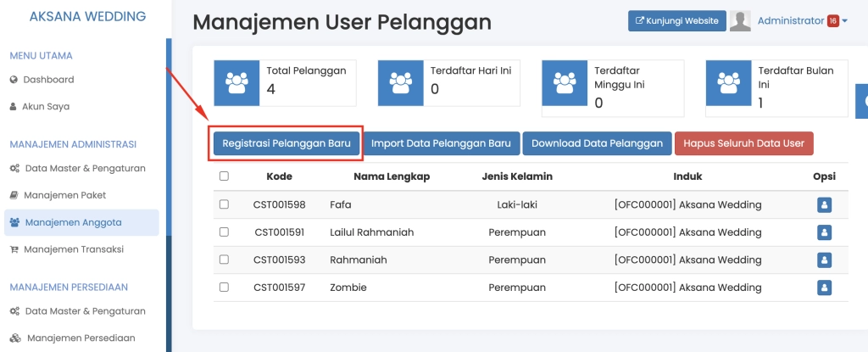Click the user icon in Zombie's row
Image resolution: width=868 pixels, height=352 pixels.
coord(824,288)
